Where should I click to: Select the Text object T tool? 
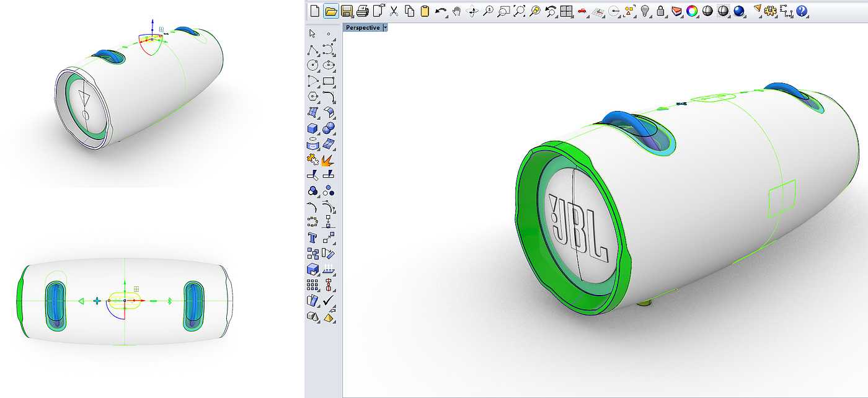coord(313,237)
